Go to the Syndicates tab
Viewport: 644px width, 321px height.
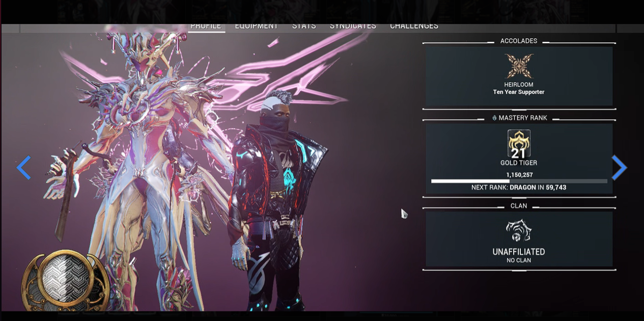(x=352, y=25)
